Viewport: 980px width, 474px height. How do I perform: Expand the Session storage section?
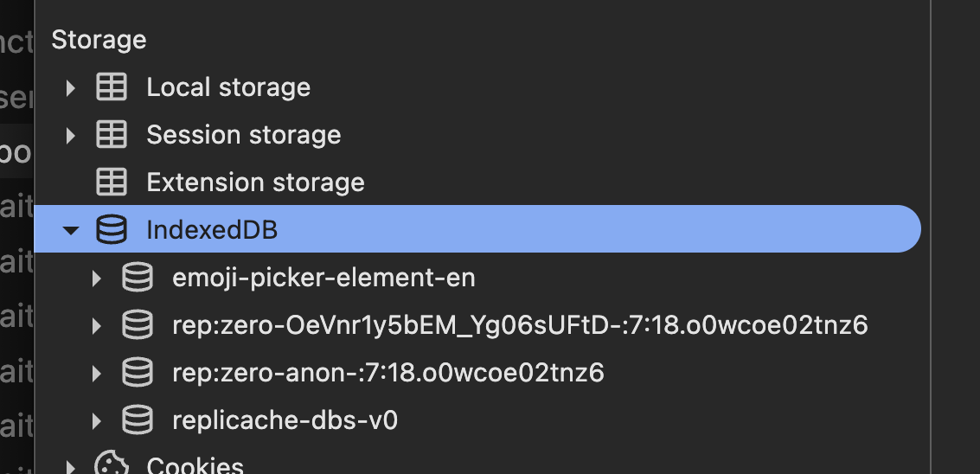coord(71,135)
